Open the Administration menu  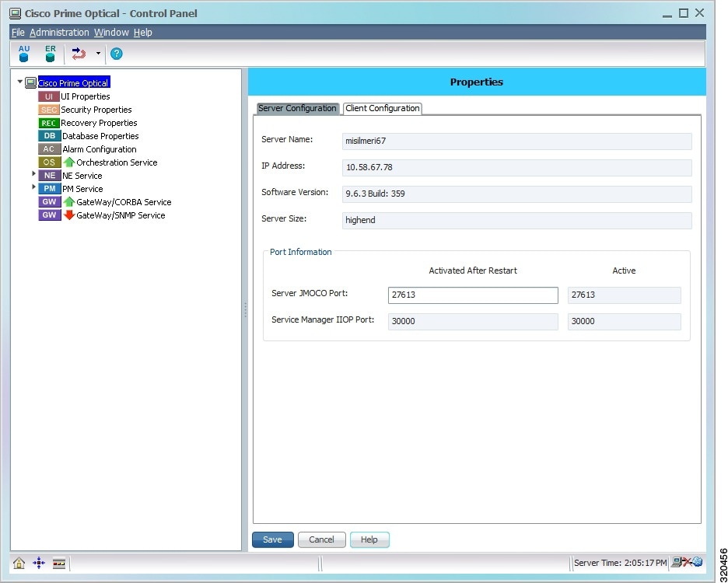(x=59, y=33)
